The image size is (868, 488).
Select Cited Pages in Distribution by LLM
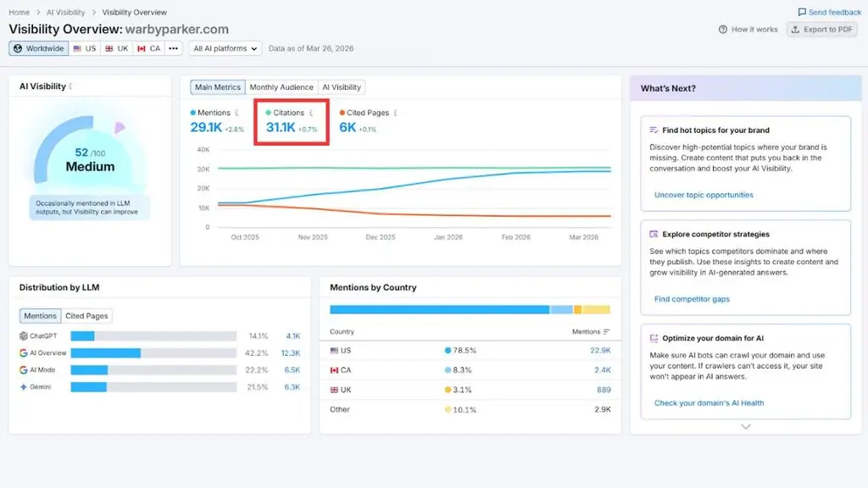pos(86,316)
